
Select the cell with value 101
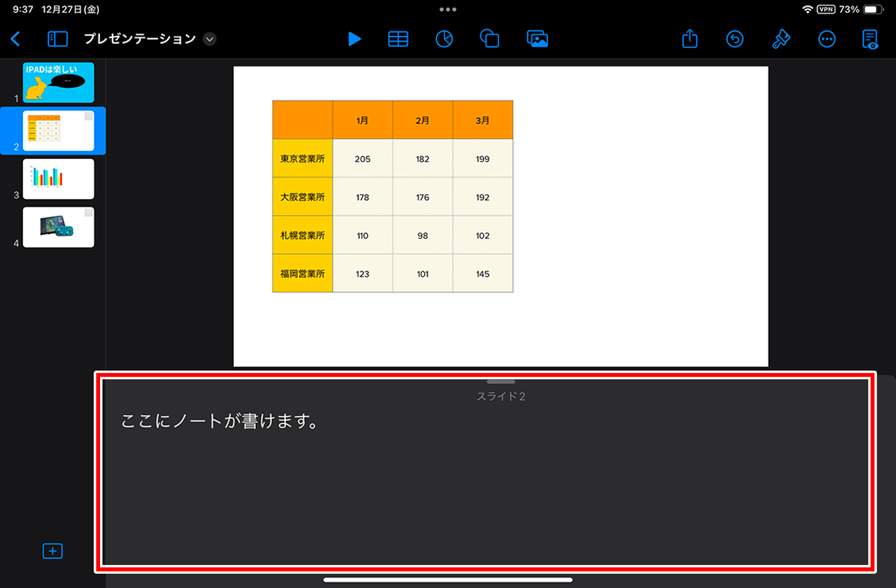click(x=423, y=273)
